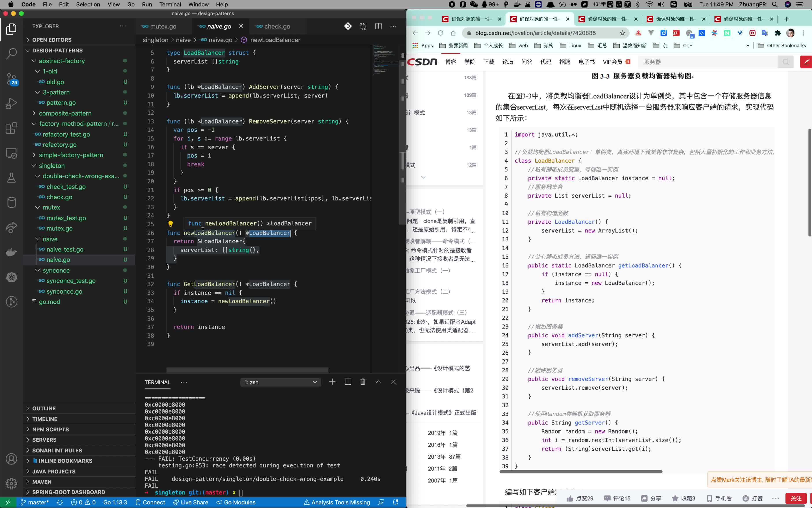Screen dimensions: 812x508
Task: Expand the JAVA PROJECTS section
Action: point(79,471)
